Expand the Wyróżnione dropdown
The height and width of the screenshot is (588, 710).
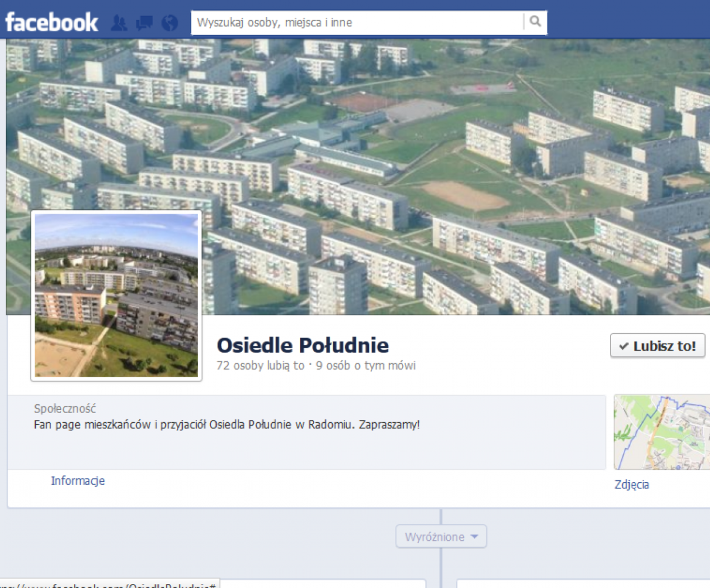click(441, 536)
